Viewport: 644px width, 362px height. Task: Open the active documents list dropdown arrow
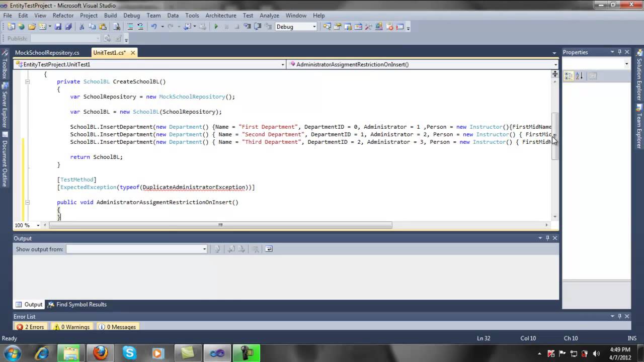click(554, 53)
